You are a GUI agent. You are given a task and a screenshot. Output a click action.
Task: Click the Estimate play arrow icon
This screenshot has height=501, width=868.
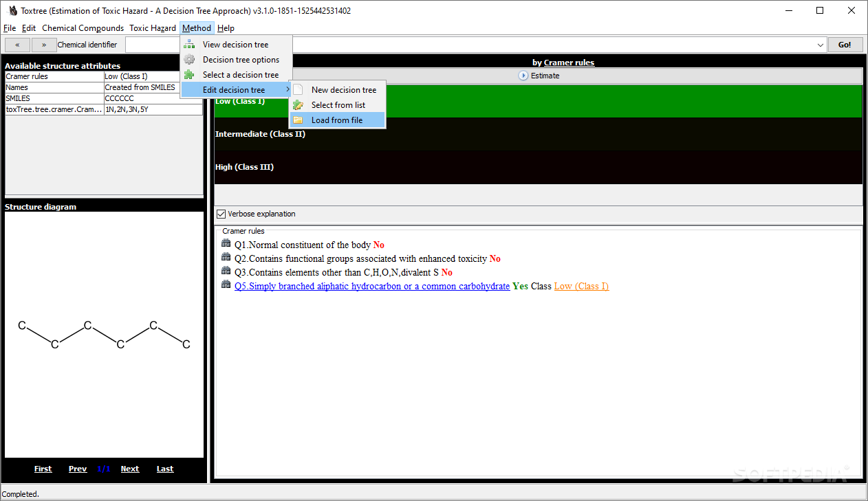523,76
